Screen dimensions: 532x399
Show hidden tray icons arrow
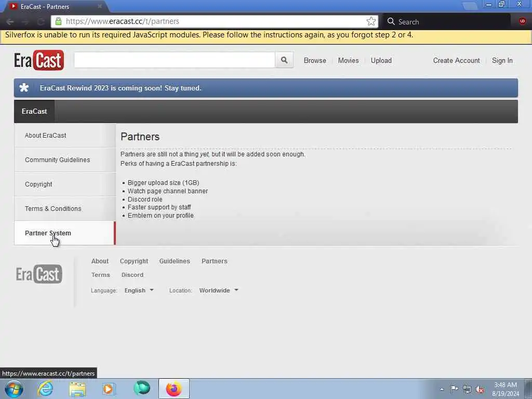[x=442, y=389]
